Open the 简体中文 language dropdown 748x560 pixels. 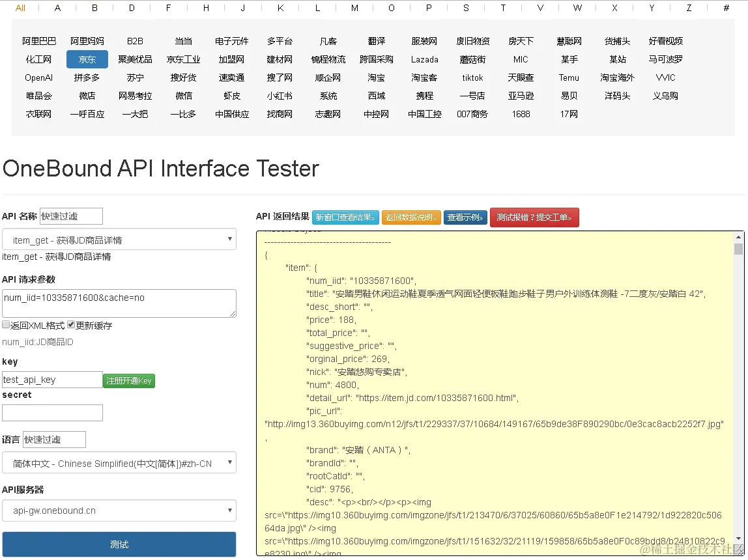(x=119, y=463)
